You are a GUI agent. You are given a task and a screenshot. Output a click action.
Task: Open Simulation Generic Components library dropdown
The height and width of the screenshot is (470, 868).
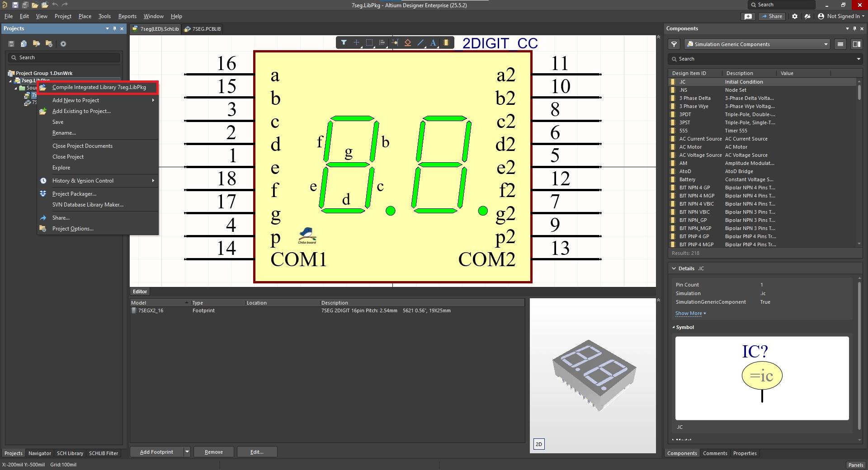click(x=826, y=44)
